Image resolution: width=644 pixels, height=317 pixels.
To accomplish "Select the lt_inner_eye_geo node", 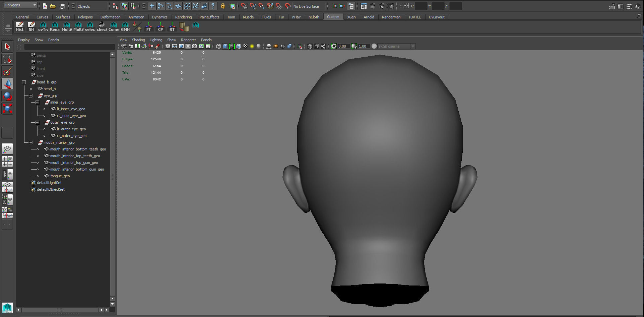I will tap(71, 109).
